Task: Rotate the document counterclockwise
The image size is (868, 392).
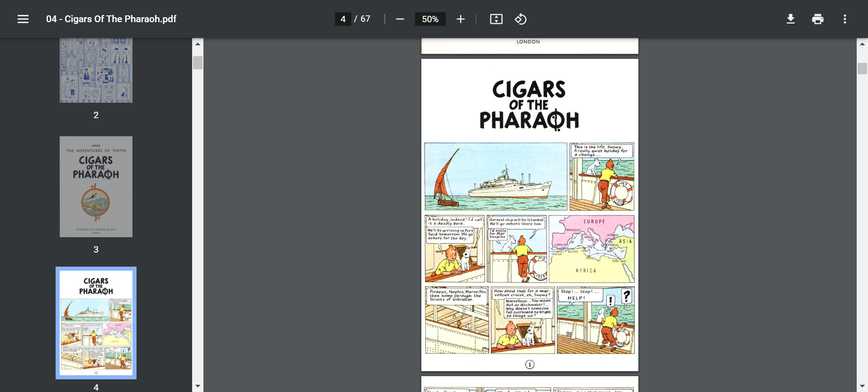Action: 520,19
